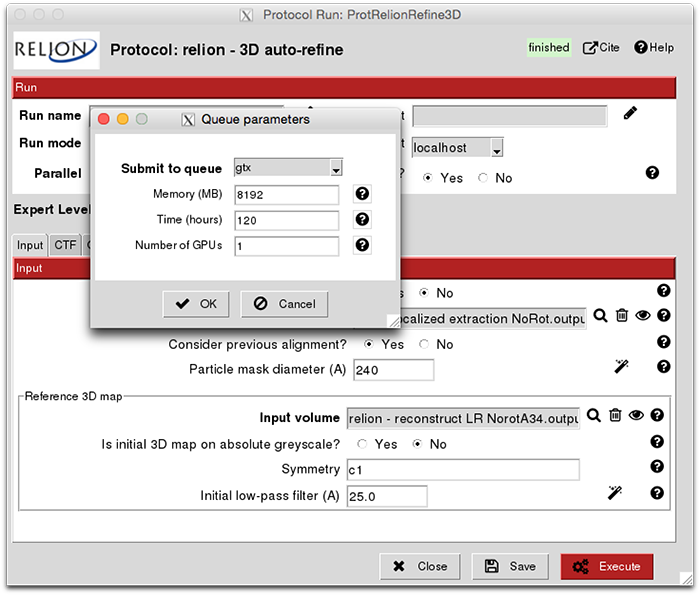Click the magnifier icon beside Input volume

pyautogui.click(x=594, y=416)
